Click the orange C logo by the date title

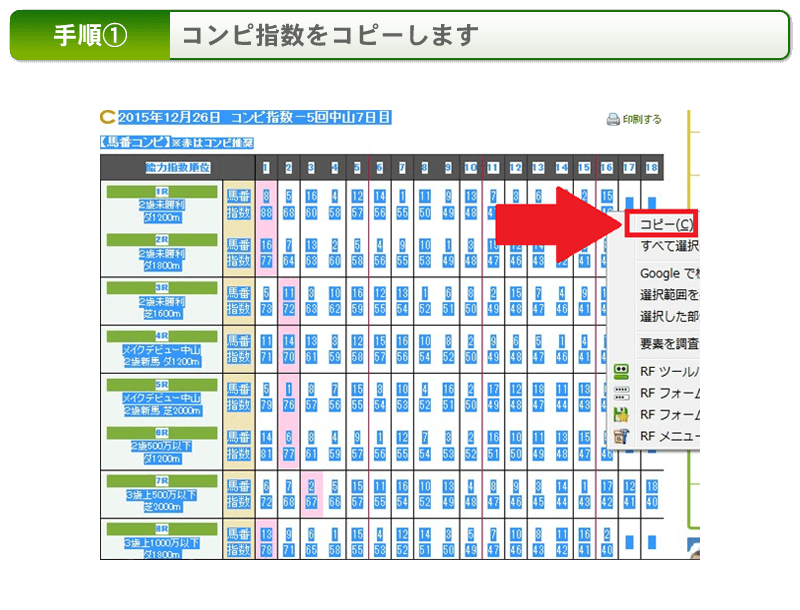click(x=107, y=118)
